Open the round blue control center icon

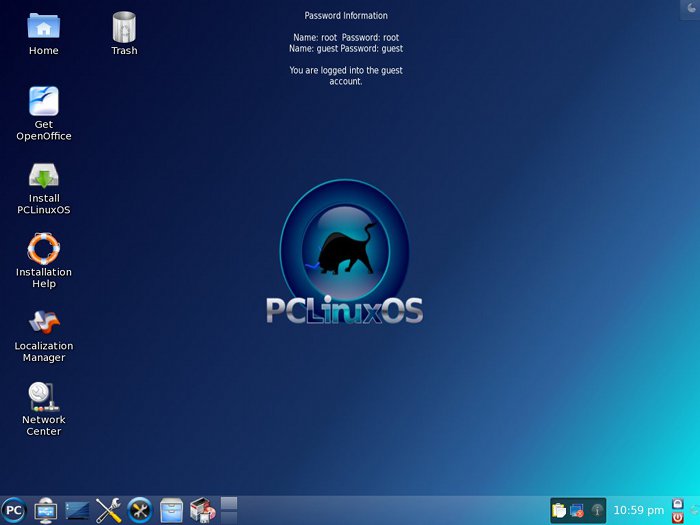pos(140,510)
